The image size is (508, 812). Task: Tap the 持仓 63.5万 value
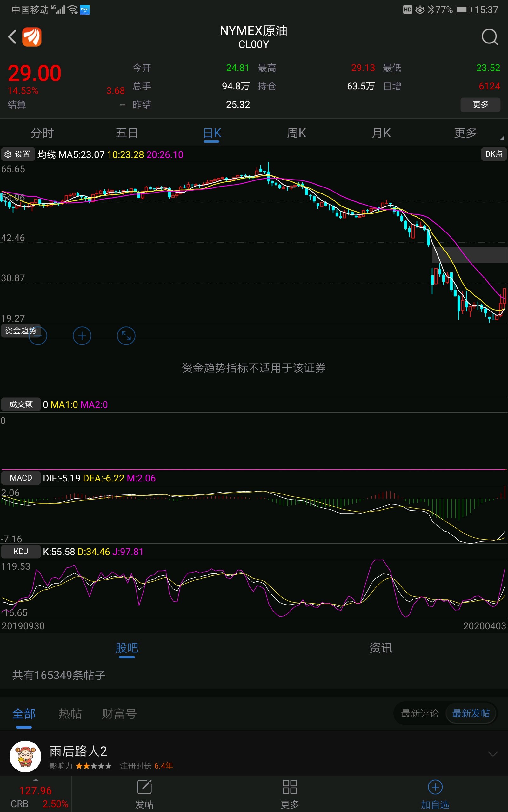click(x=361, y=86)
